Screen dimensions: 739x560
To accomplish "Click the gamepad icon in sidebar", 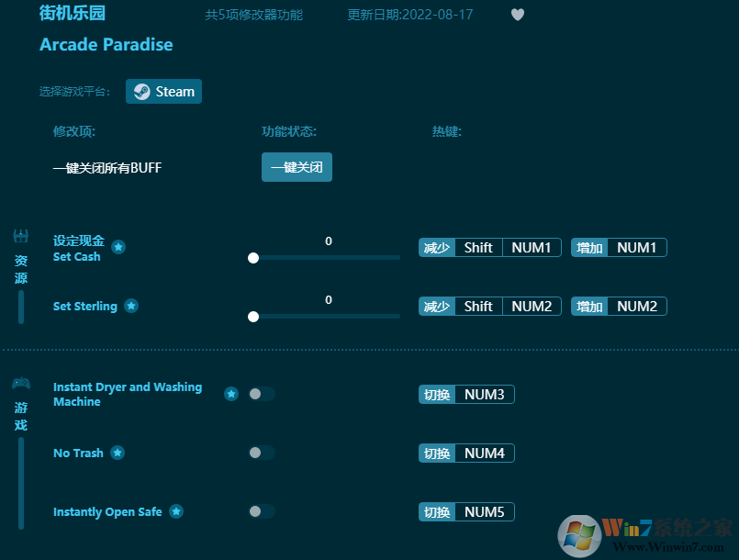I will (21, 383).
